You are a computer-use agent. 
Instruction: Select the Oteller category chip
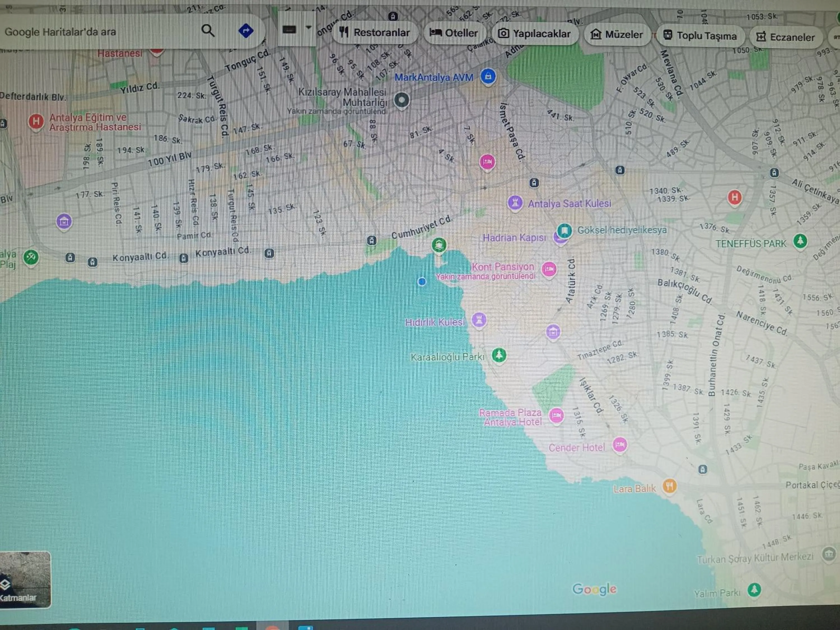(x=454, y=33)
